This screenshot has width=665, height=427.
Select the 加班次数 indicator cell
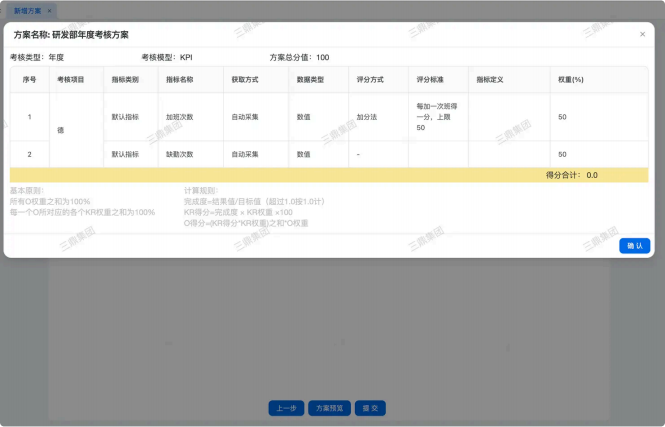click(x=179, y=116)
